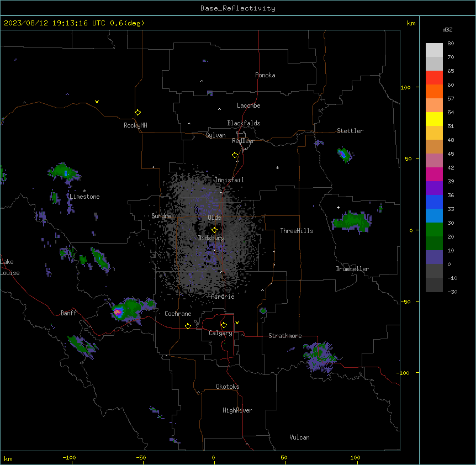Screen dimensions: 476x465
Task: Click the storm cell southeast of Stettler
Action: tap(345, 155)
